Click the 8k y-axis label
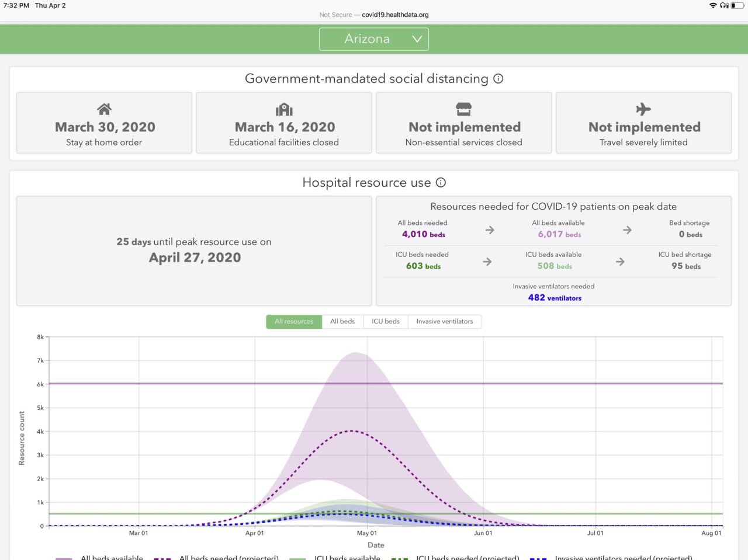This screenshot has width=748, height=560. (x=40, y=337)
